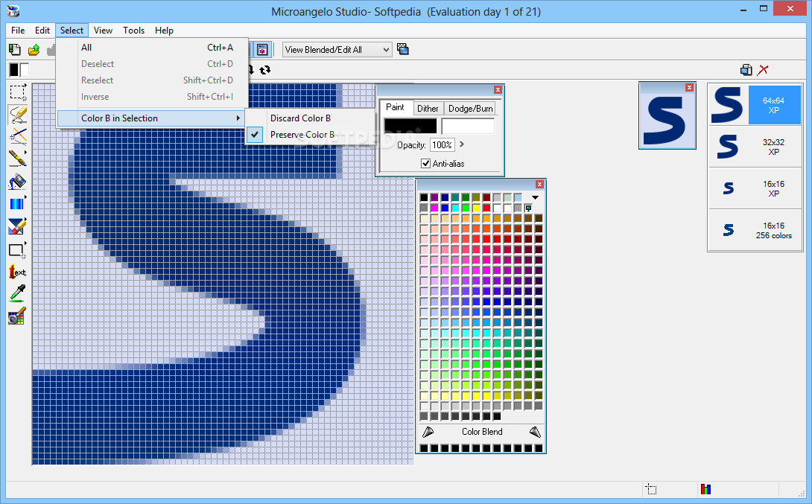Image resolution: width=812 pixels, height=504 pixels.
Task: Close the Paint options panel
Action: click(498, 89)
